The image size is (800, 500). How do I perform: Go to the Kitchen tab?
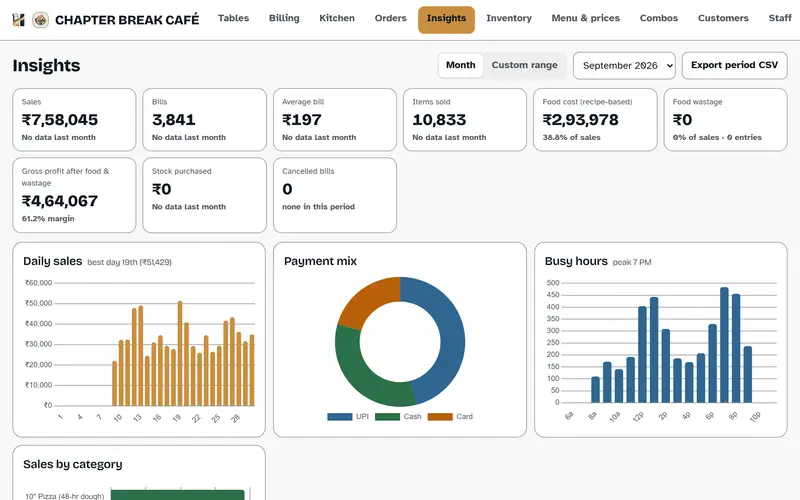337,18
